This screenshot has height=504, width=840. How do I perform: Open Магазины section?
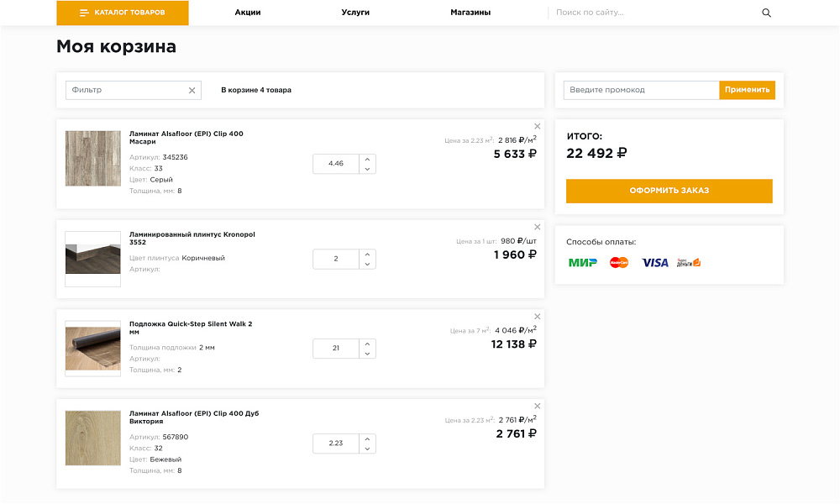point(470,13)
